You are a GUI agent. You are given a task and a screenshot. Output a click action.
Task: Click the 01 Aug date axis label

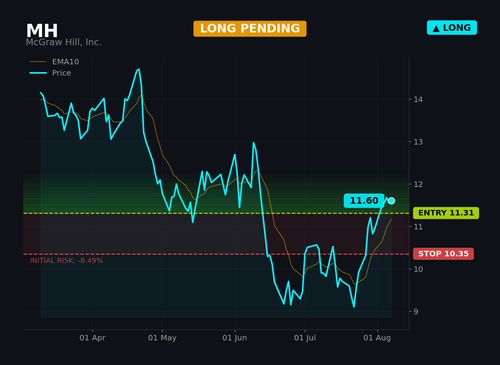pos(377,338)
